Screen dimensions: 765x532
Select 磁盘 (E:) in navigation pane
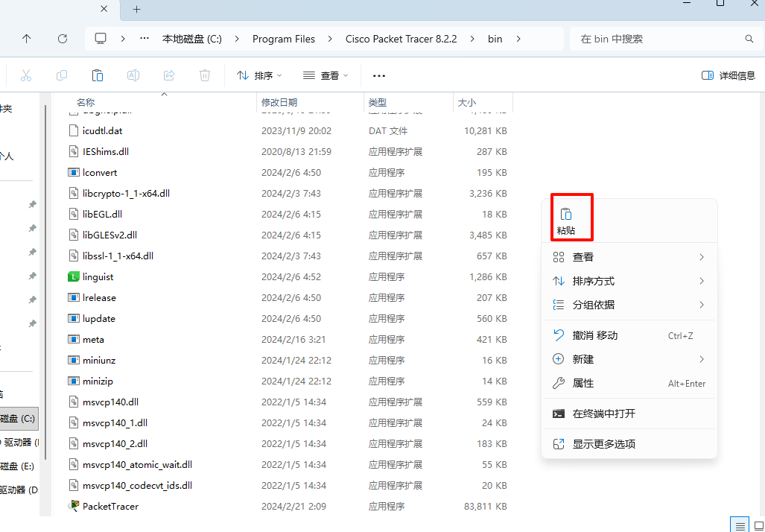click(18, 466)
